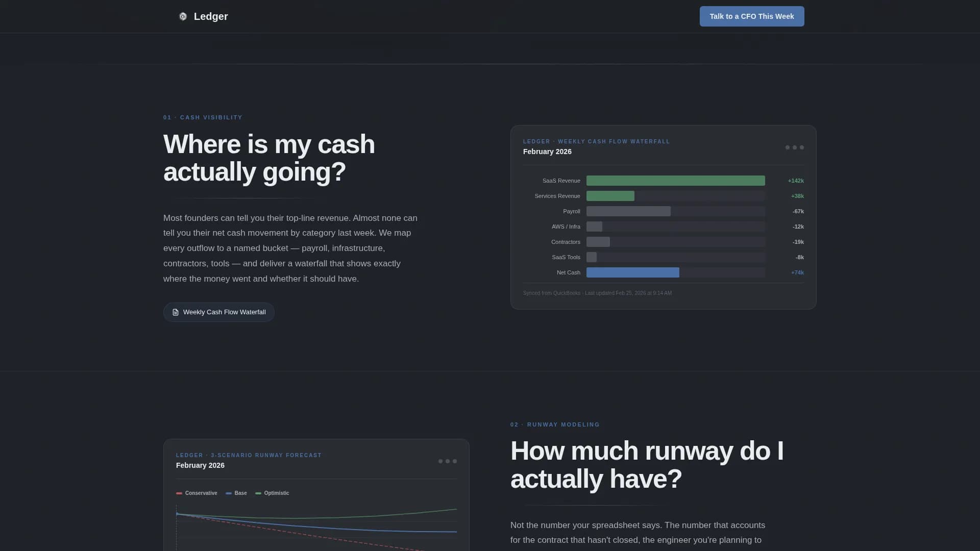Click the middle dot icon on the waterfall card header
Viewport: 980px width, 551px height.
794,147
